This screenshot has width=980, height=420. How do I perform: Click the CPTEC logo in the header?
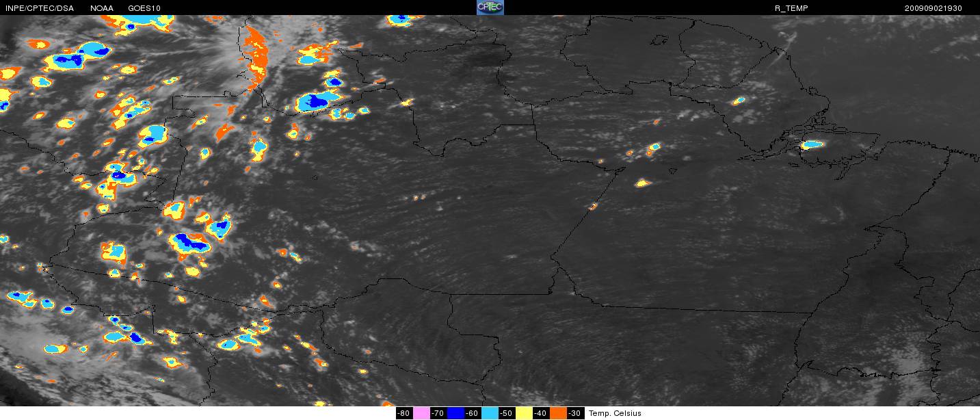[x=490, y=8]
